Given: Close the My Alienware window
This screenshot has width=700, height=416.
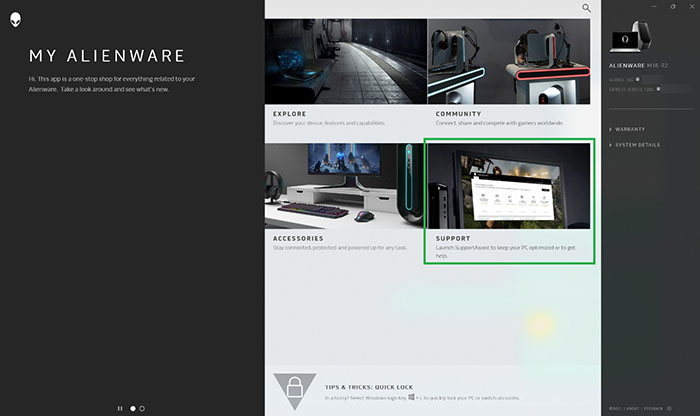Looking at the screenshot, I should 692,6.
